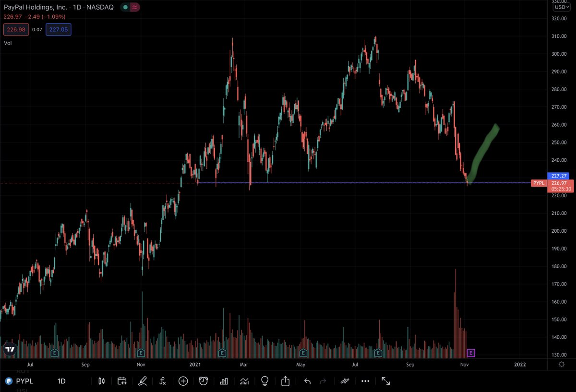Share the chart using the share icon
The image size is (576, 392).
point(285,381)
